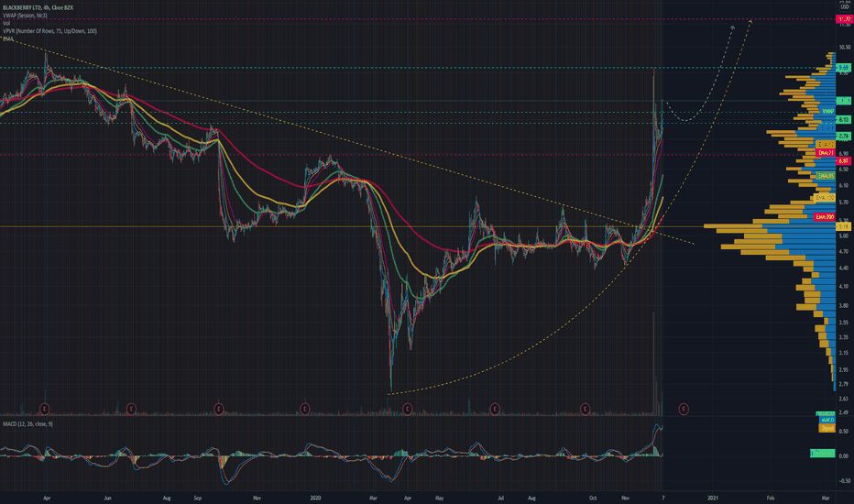Click the Oct label on time axis

click(593, 498)
